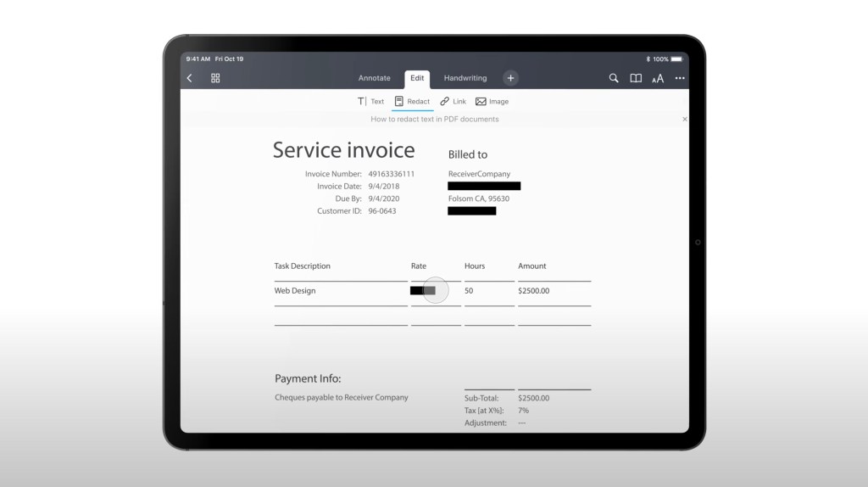
Task: Tap the $2500.00 amount in Web Design row
Action: tap(533, 290)
